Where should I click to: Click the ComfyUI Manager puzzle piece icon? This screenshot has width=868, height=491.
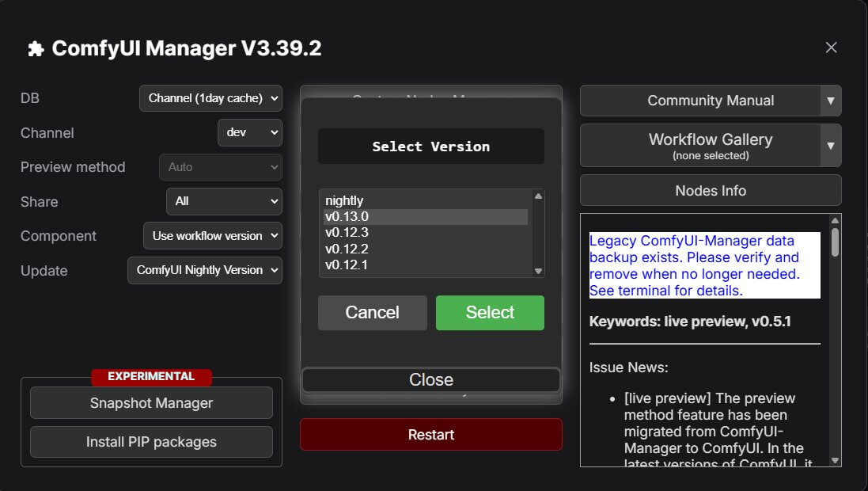[36, 49]
